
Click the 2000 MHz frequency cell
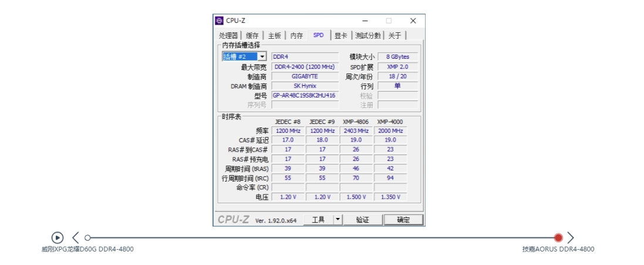pos(390,130)
